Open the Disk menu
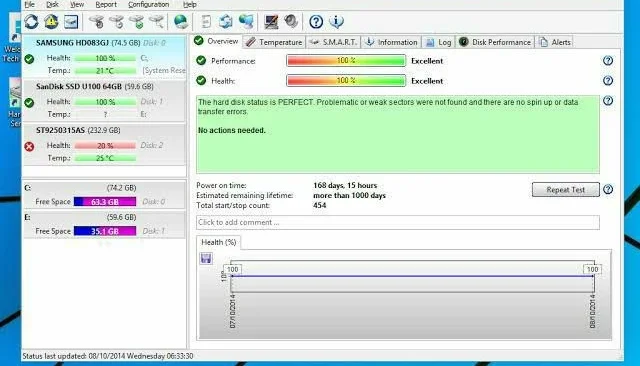The image size is (640, 366). (x=52, y=4)
